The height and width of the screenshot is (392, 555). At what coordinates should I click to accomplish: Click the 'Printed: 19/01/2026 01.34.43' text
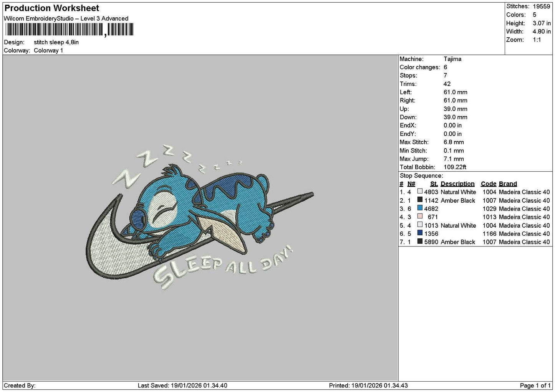(368, 386)
